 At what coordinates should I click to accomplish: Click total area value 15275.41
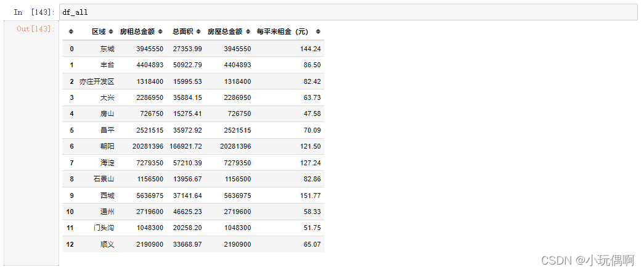pyautogui.click(x=187, y=114)
